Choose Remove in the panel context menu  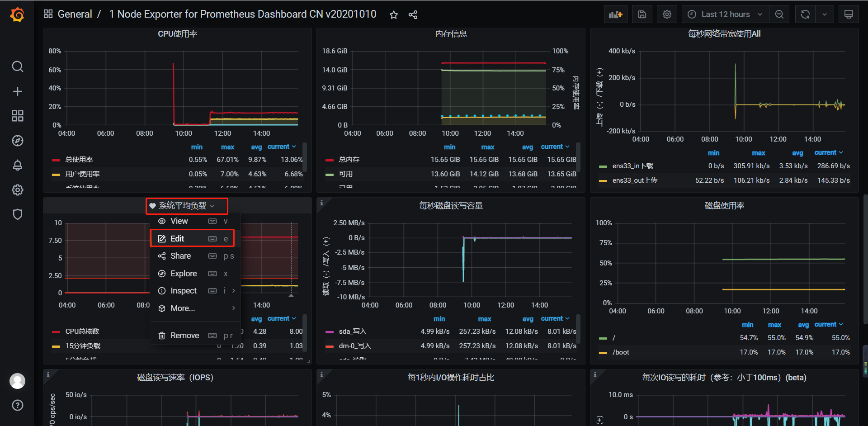[184, 336]
